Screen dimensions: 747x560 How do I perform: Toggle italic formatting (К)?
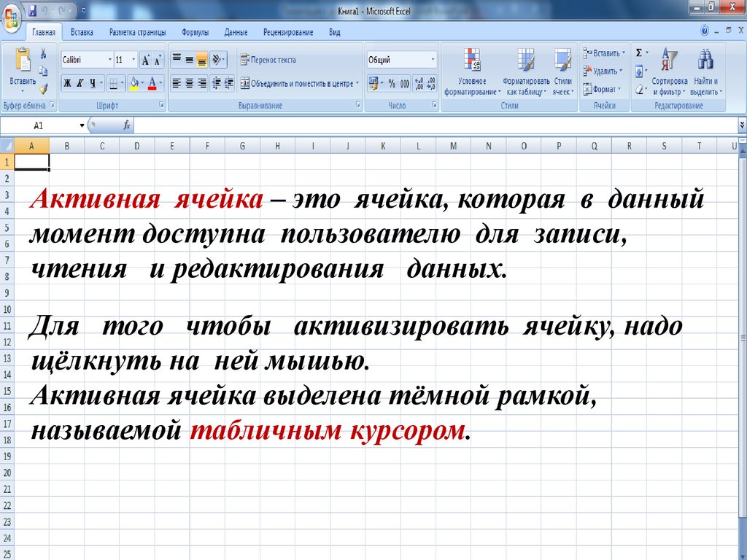point(80,83)
